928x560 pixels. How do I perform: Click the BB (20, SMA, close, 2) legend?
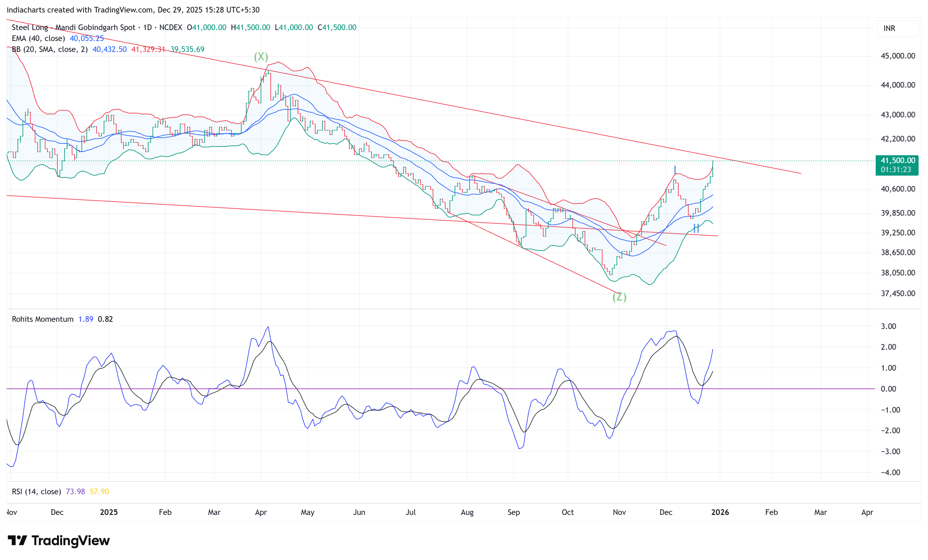[50, 49]
